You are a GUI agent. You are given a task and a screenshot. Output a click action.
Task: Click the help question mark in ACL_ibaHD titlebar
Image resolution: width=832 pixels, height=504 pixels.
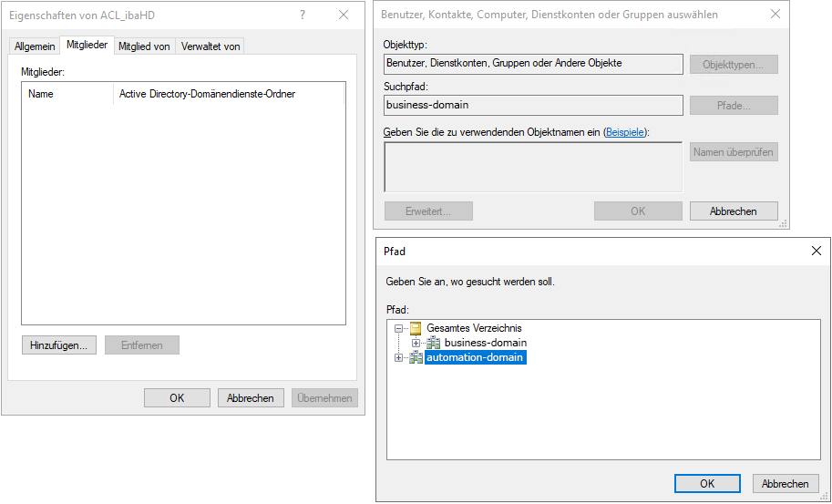click(x=303, y=15)
